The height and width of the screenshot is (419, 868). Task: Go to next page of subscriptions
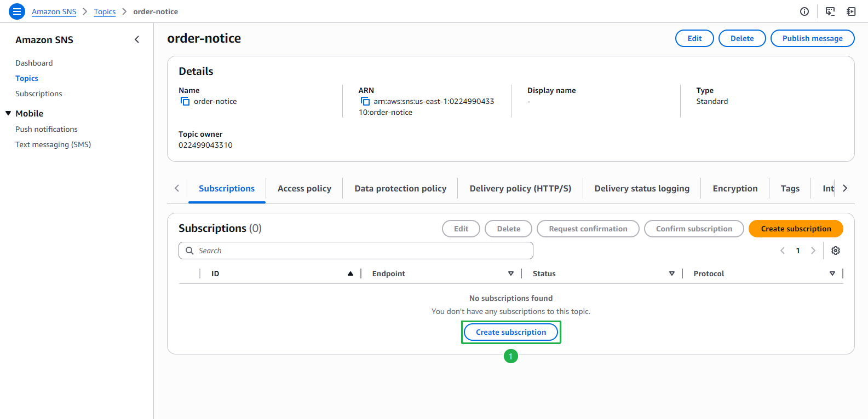[813, 251]
